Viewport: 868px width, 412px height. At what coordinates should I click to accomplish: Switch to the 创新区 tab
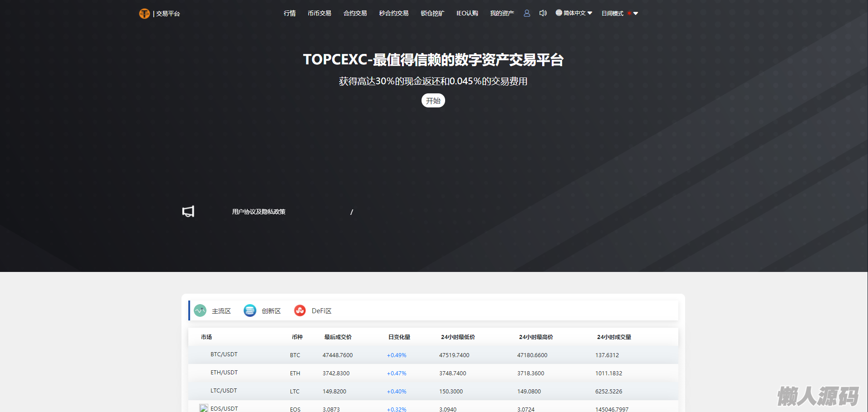262,311
